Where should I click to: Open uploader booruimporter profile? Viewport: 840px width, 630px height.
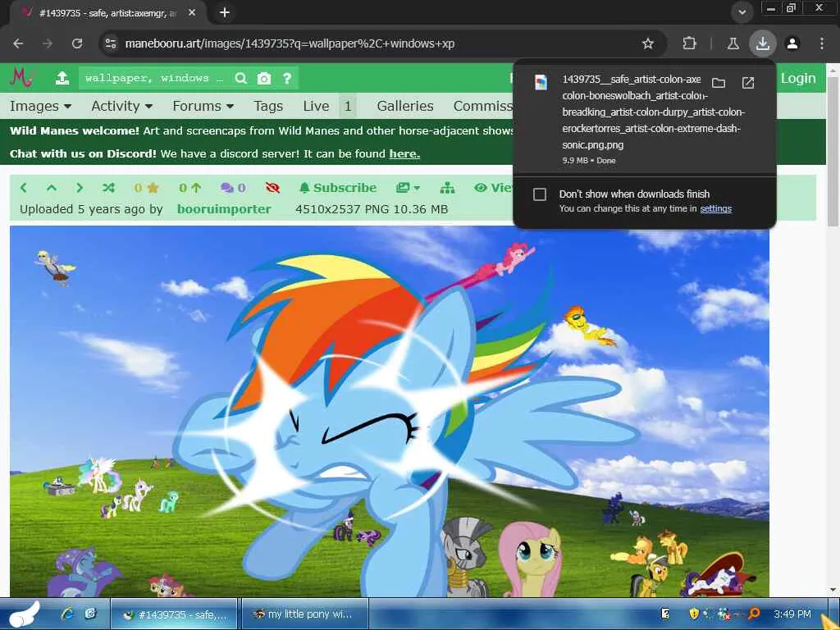[x=224, y=209]
